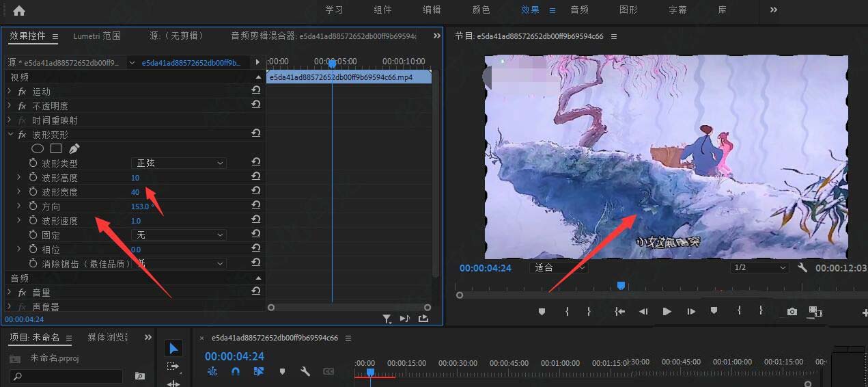The height and width of the screenshot is (387, 868).
Task: Toggle animation stopwatch for 波形高度
Action: coord(33,177)
